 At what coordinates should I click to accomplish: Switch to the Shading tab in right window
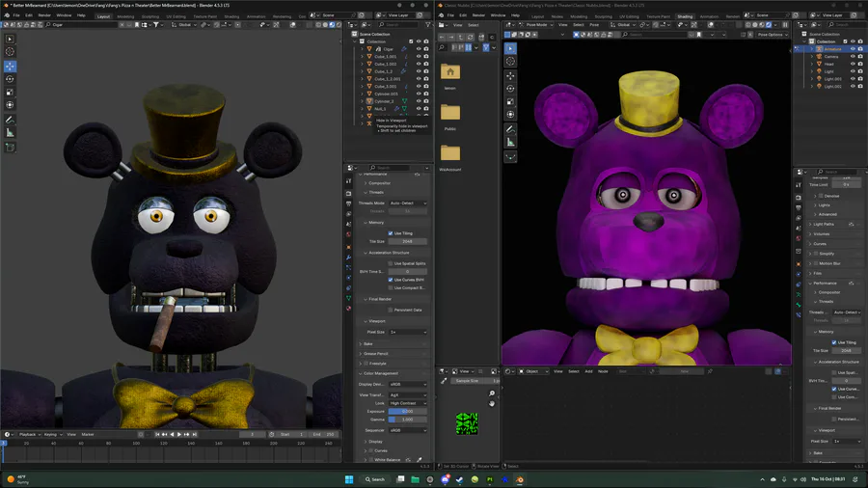click(x=685, y=16)
